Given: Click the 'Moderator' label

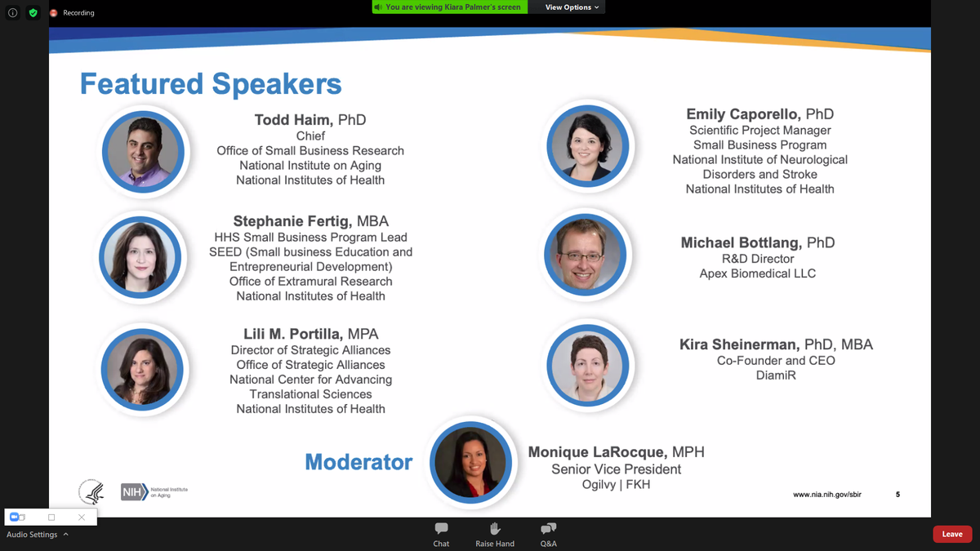Looking at the screenshot, I should (359, 462).
